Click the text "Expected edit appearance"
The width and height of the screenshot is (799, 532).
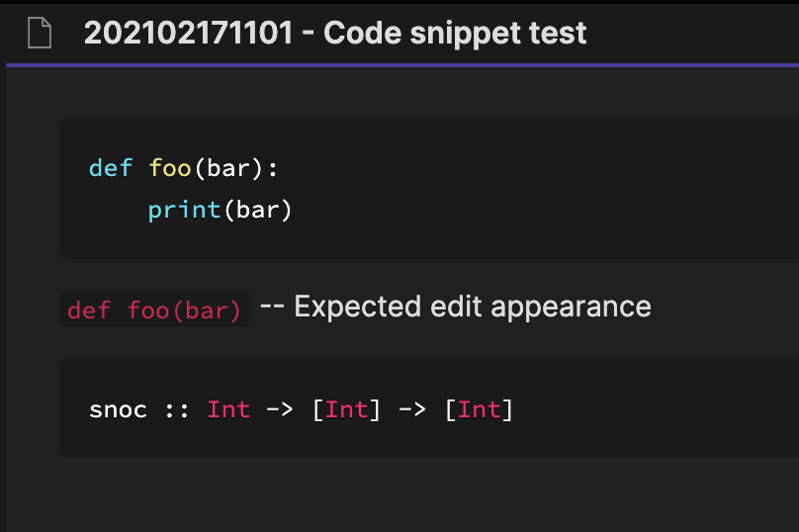click(473, 308)
